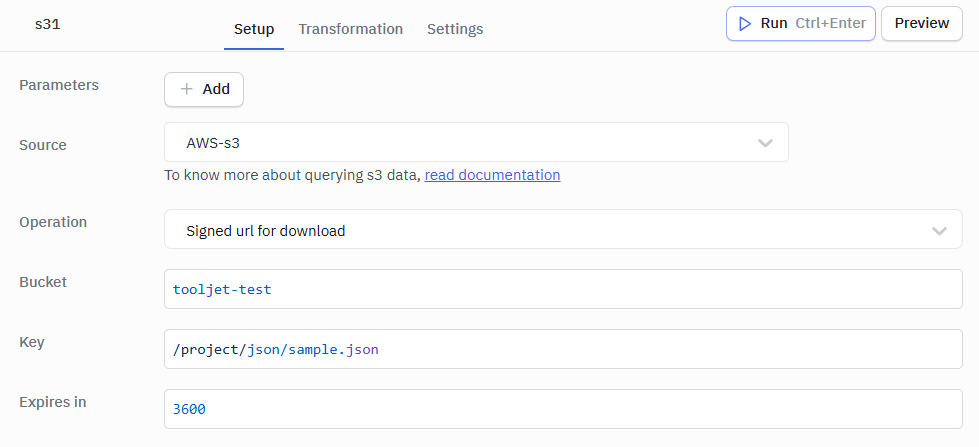This screenshot has width=979, height=447.
Task: Run the query via Ctrl+Enter label
Action: click(831, 23)
